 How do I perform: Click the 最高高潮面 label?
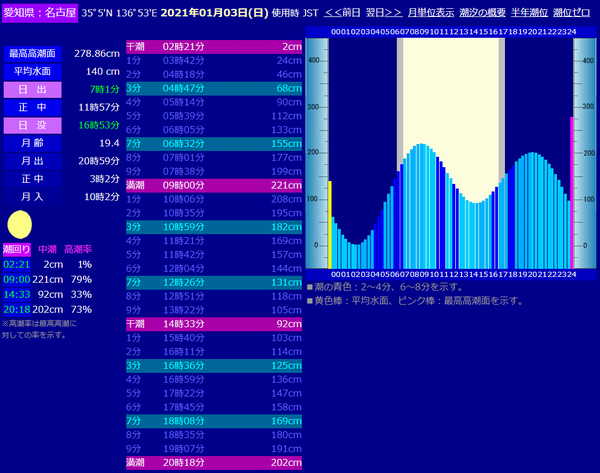click(x=33, y=54)
